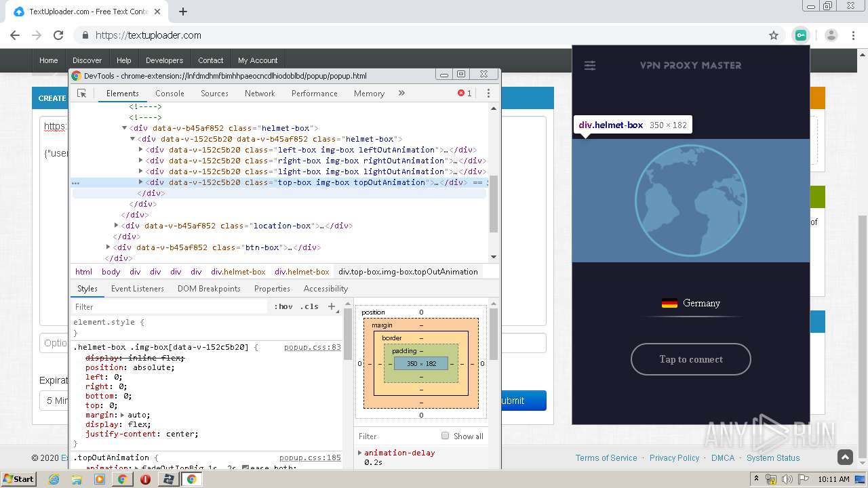Image resolution: width=868 pixels, height=488 pixels.
Task: Click the Tap to connect button
Action: click(691, 359)
